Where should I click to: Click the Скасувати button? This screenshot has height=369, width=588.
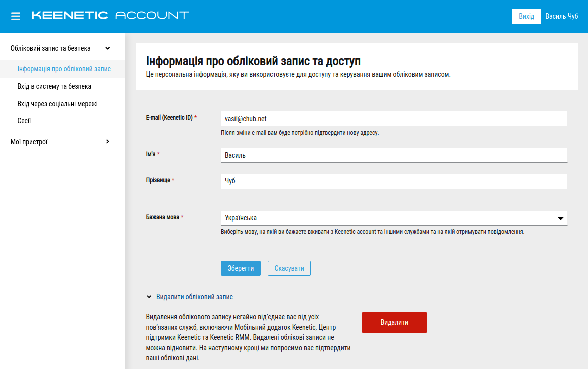pyautogui.click(x=289, y=268)
